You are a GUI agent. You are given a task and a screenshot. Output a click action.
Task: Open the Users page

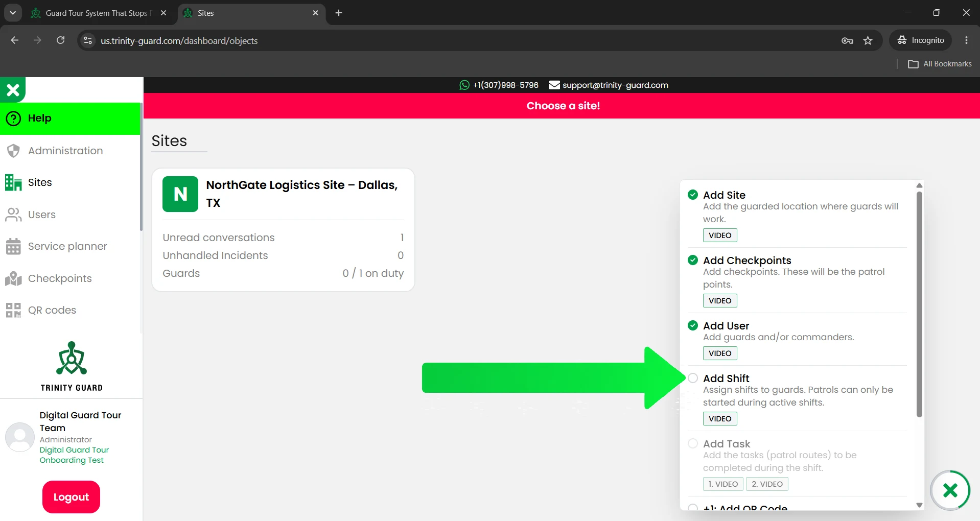tap(70, 215)
